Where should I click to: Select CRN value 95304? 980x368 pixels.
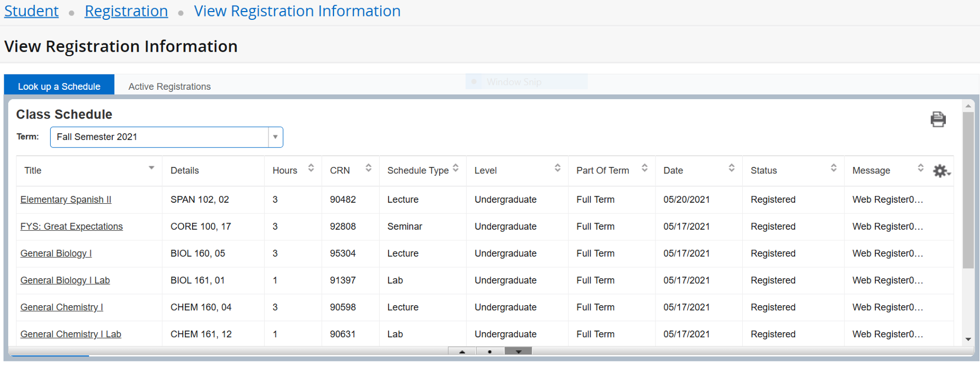(343, 253)
